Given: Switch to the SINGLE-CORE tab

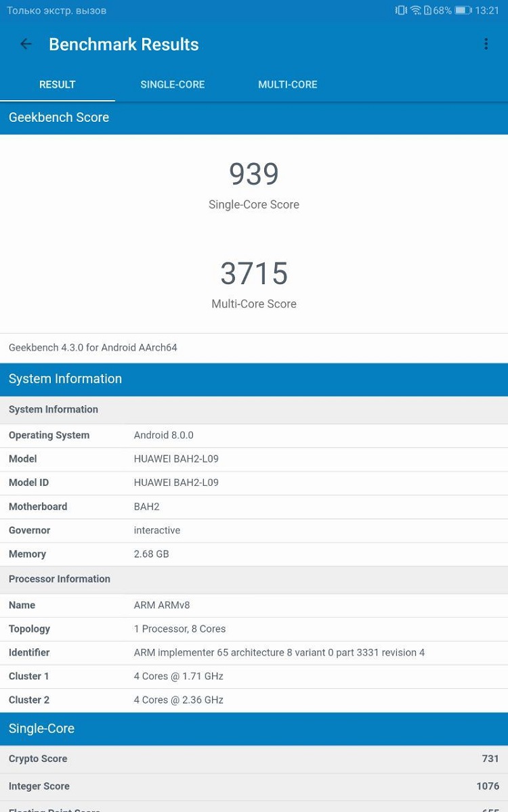Looking at the screenshot, I should 173,85.
